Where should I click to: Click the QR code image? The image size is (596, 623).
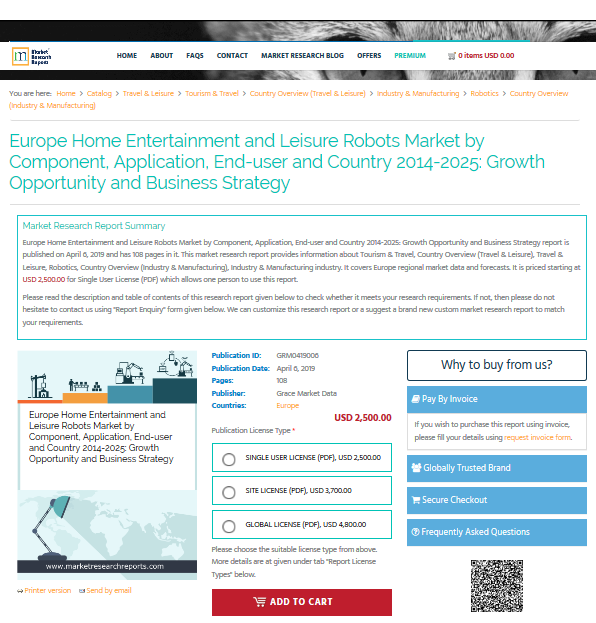(x=497, y=586)
